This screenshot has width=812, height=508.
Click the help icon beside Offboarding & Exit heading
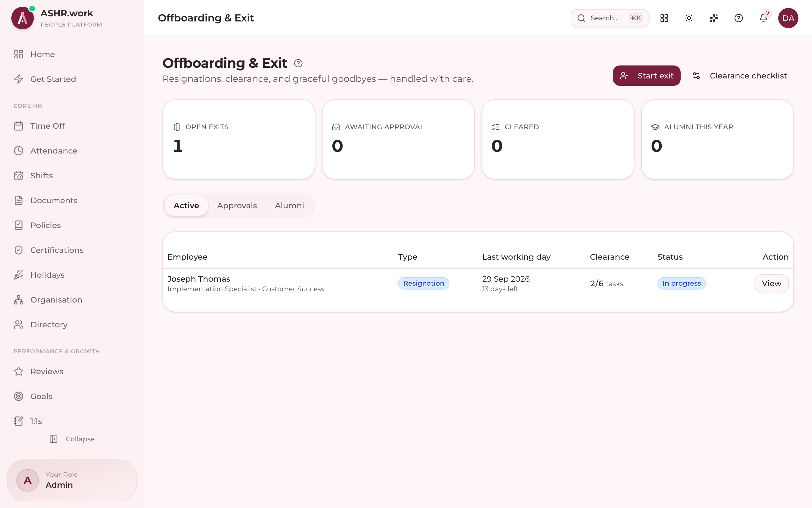click(298, 63)
